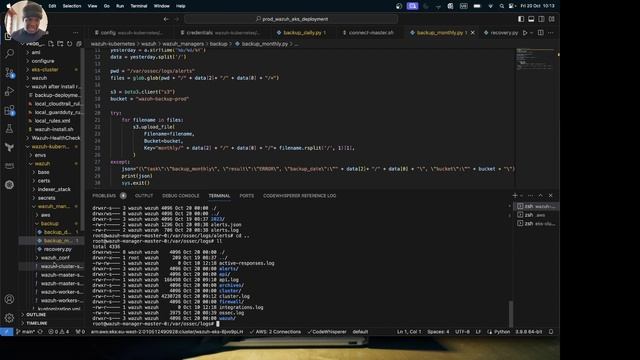Click the main branch in status bar

[x=25, y=332]
